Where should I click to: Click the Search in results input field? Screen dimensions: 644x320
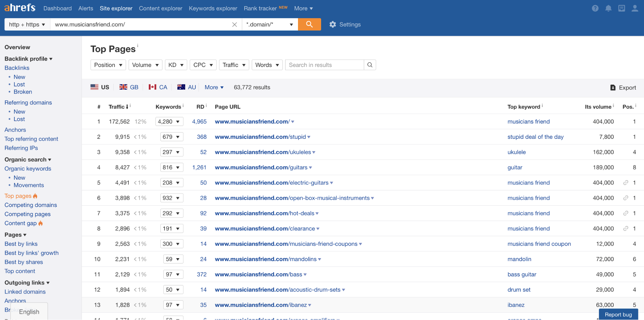coord(324,65)
